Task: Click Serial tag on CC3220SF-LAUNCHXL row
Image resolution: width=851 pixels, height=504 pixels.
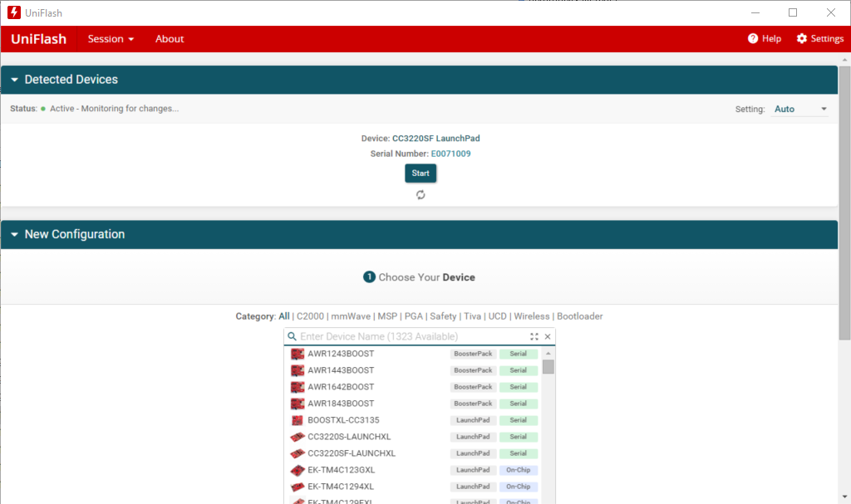Action: (x=519, y=453)
